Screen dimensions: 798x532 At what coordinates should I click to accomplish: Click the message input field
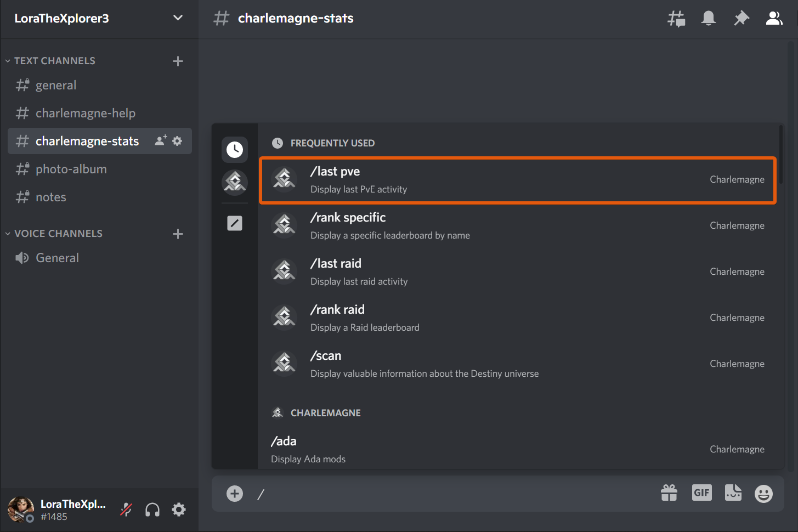455,494
